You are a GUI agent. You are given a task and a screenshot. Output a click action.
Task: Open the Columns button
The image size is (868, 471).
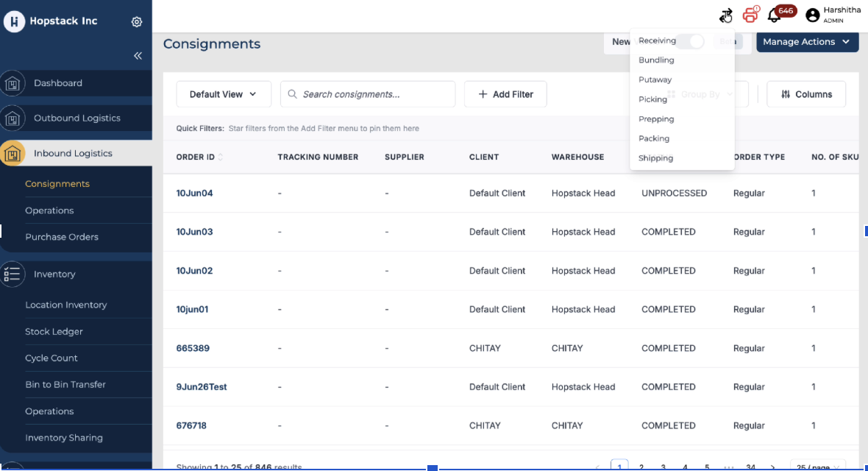pos(806,94)
